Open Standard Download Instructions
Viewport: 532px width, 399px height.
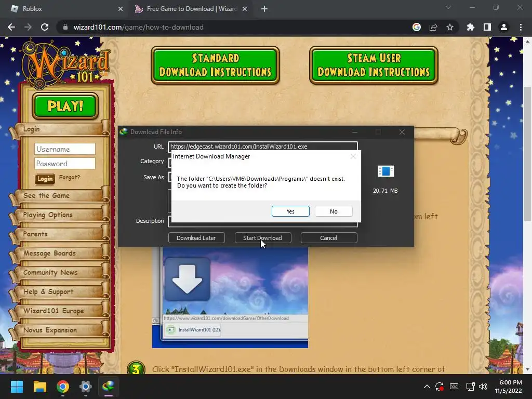(x=216, y=65)
